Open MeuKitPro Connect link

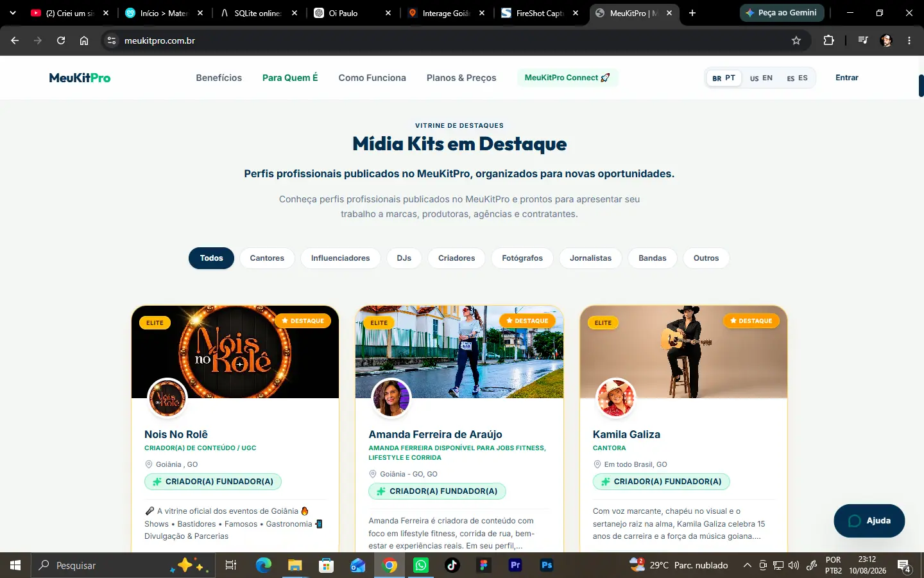click(x=567, y=78)
